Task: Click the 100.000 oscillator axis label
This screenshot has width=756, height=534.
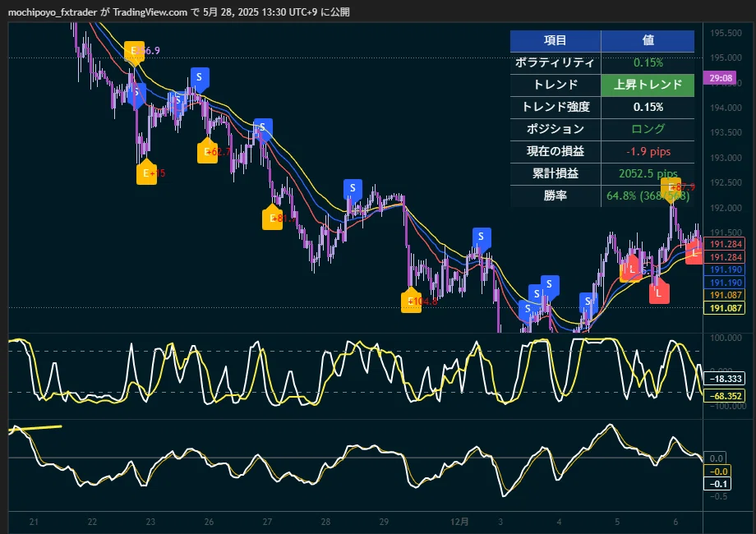Action: coord(726,338)
